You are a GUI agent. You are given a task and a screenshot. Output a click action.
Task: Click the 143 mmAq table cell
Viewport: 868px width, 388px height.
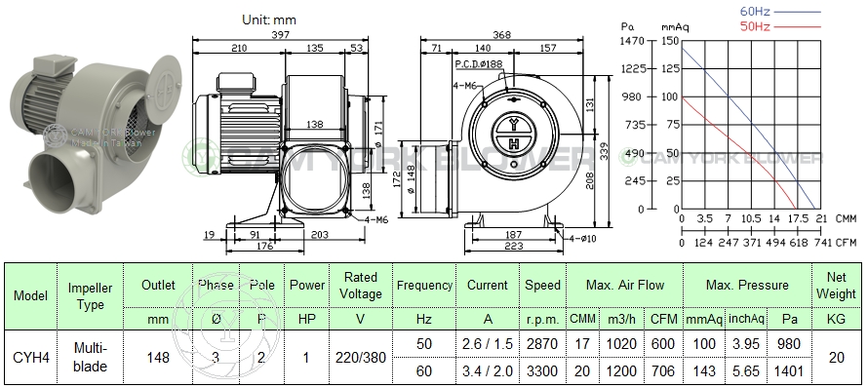(704, 370)
